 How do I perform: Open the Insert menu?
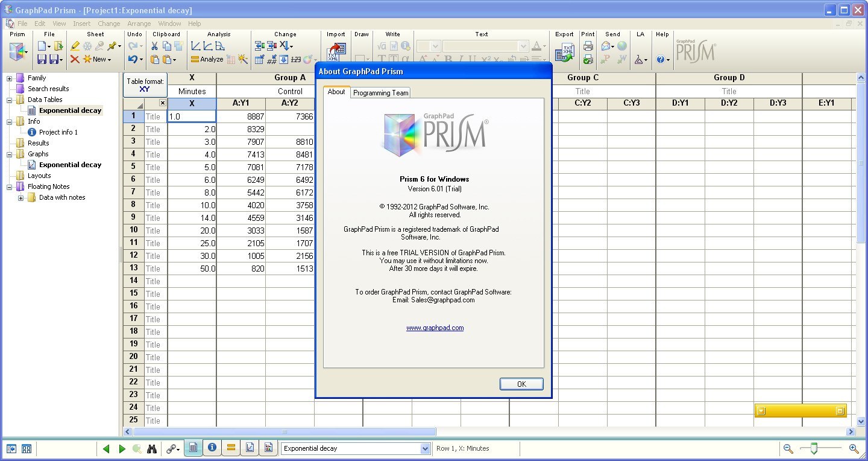(x=81, y=24)
